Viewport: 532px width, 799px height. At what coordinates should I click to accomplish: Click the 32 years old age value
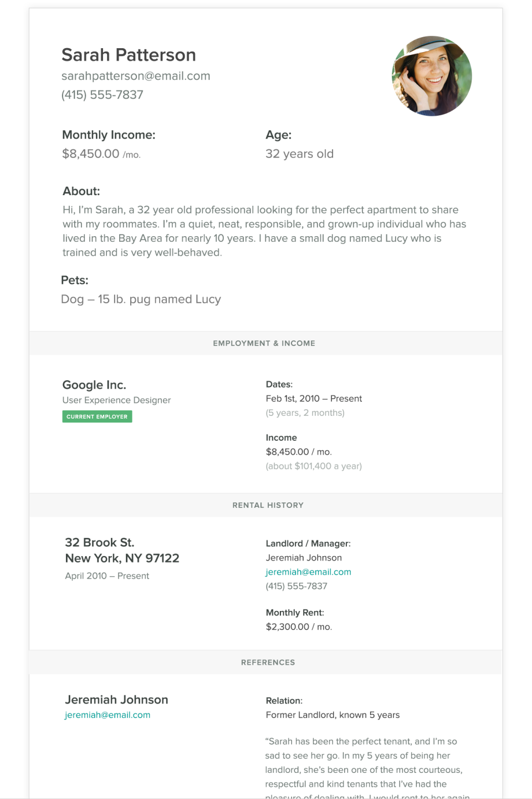pyautogui.click(x=299, y=154)
